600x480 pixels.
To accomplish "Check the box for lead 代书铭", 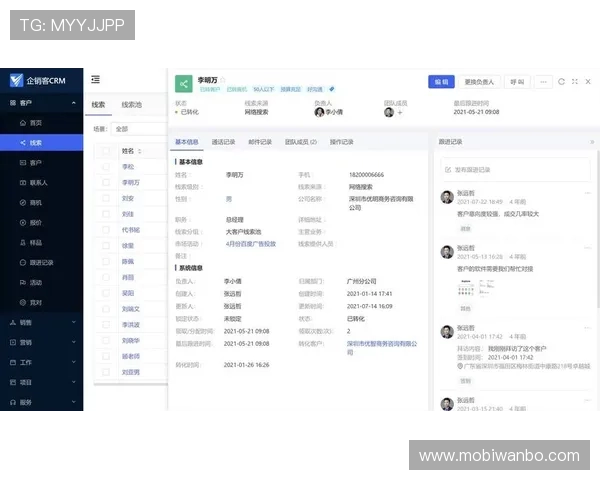I will pyautogui.click(x=106, y=230).
